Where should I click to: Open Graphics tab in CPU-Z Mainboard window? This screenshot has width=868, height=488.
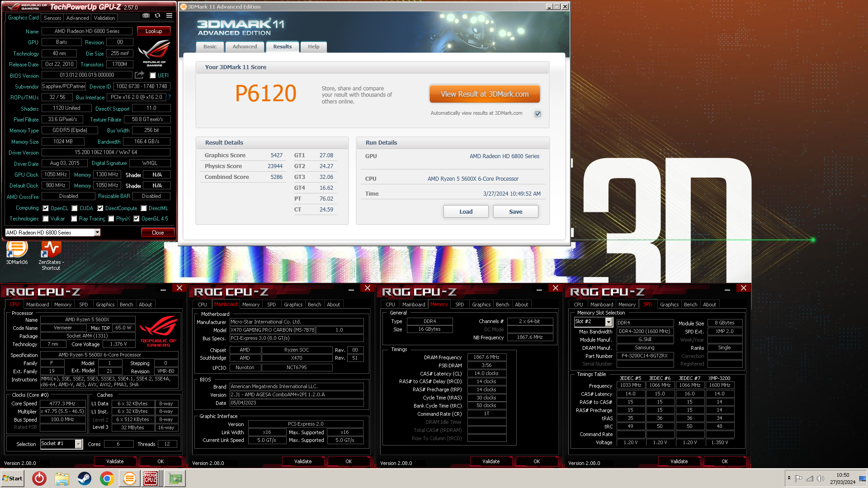tap(293, 305)
